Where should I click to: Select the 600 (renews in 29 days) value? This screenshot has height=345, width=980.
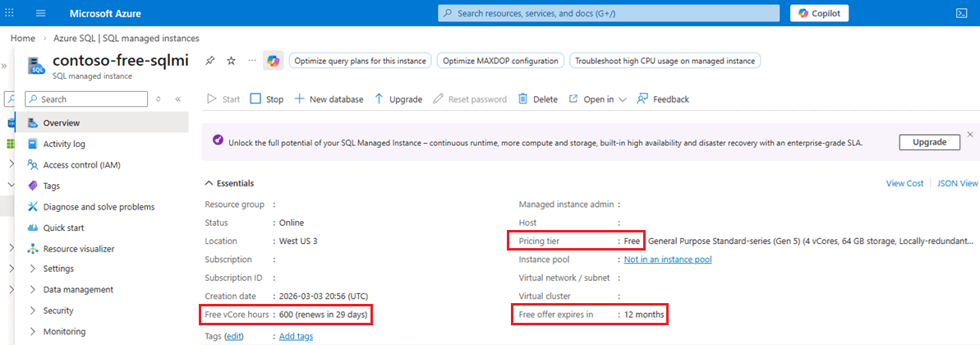(x=323, y=314)
